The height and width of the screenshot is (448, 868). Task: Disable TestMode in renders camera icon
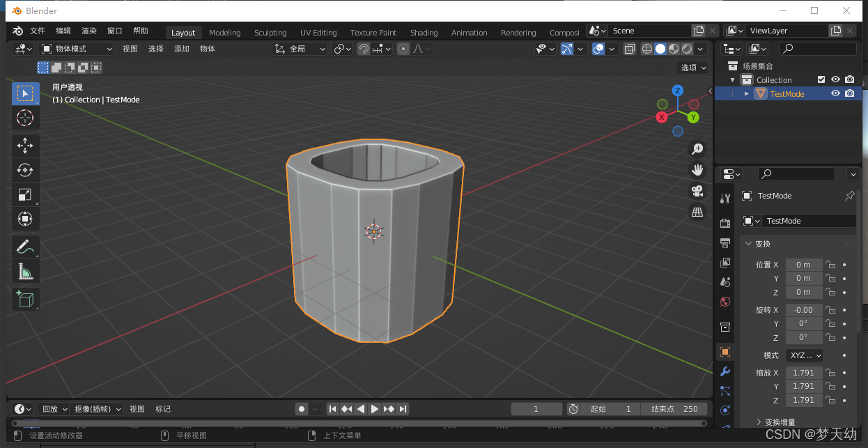point(849,94)
